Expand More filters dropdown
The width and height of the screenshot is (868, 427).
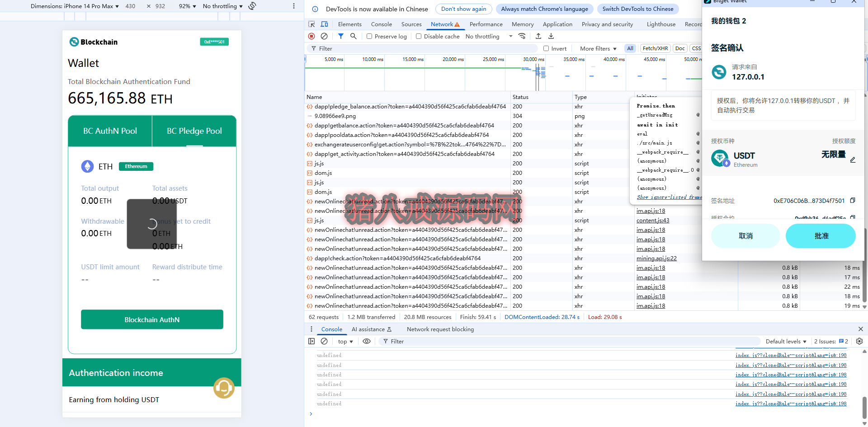tap(598, 48)
